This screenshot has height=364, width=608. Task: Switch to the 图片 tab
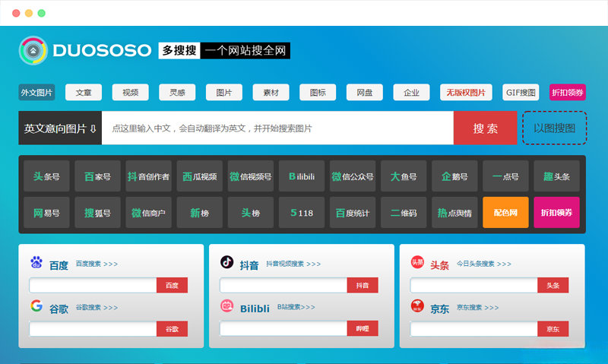(x=224, y=92)
